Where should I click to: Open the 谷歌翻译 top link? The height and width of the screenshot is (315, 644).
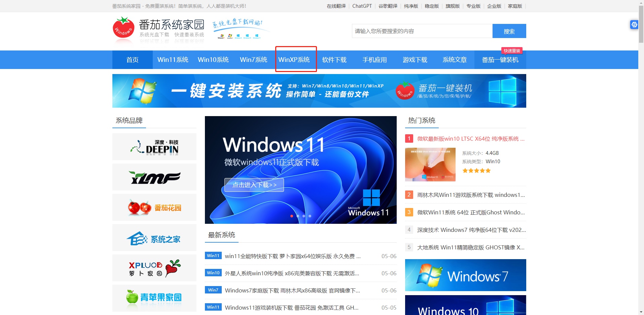(x=388, y=6)
